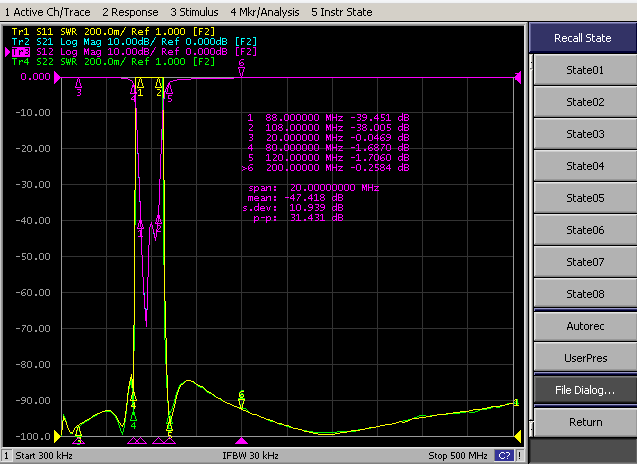
Task: Click marker 5 near the top of plot
Action: (169, 93)
